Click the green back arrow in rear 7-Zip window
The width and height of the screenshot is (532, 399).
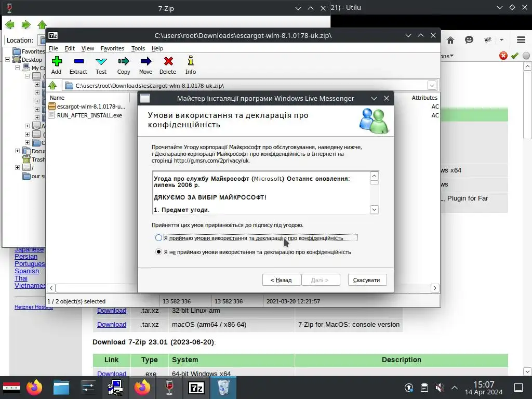click(x=10, y=24)
